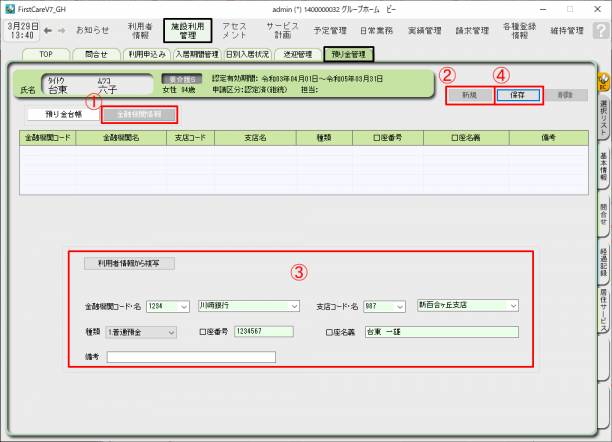Click the 保存 save button
The height and width of the screenshot is (442, 612).
click(x=518, y=94)
